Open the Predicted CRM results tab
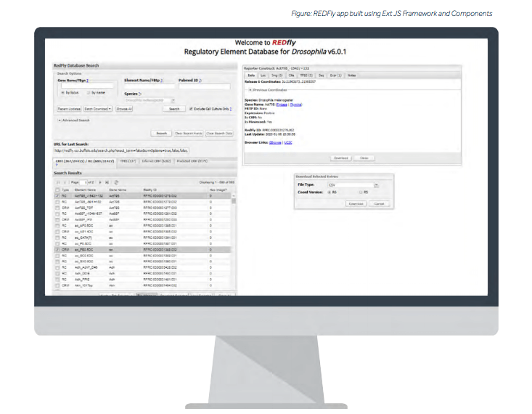 tap(192, 161)
